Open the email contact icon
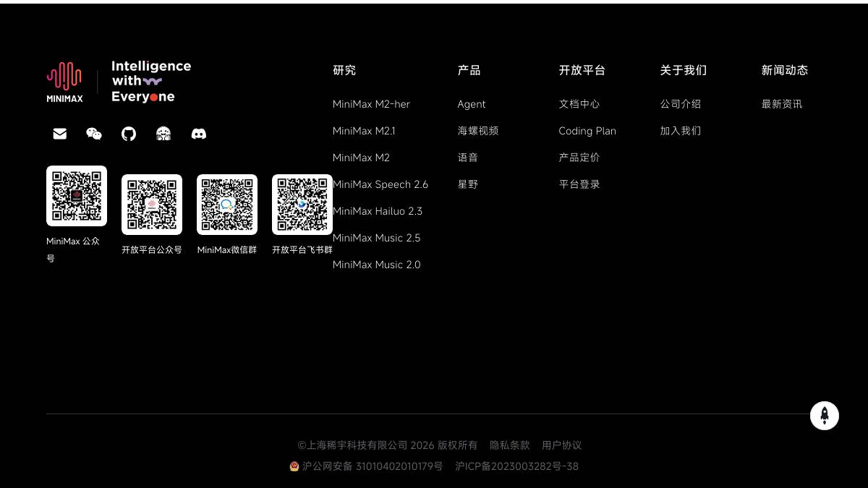The width and height of the screenshot is (868, 488). (59, 134)
